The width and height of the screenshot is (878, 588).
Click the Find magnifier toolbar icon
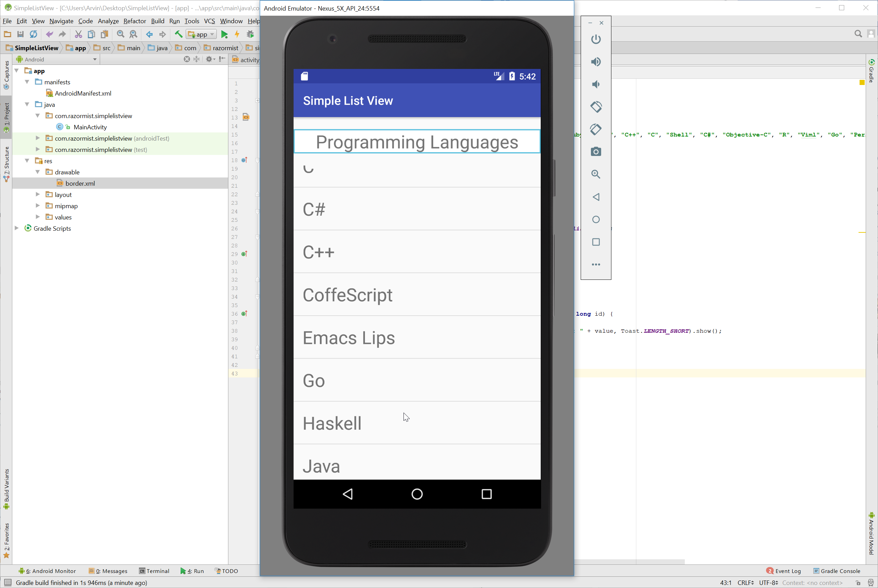click(x=121, y=34)
